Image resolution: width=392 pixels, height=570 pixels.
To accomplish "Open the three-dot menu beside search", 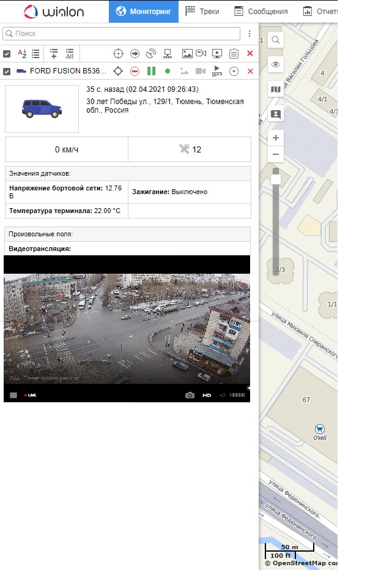I will coord(250,34).
